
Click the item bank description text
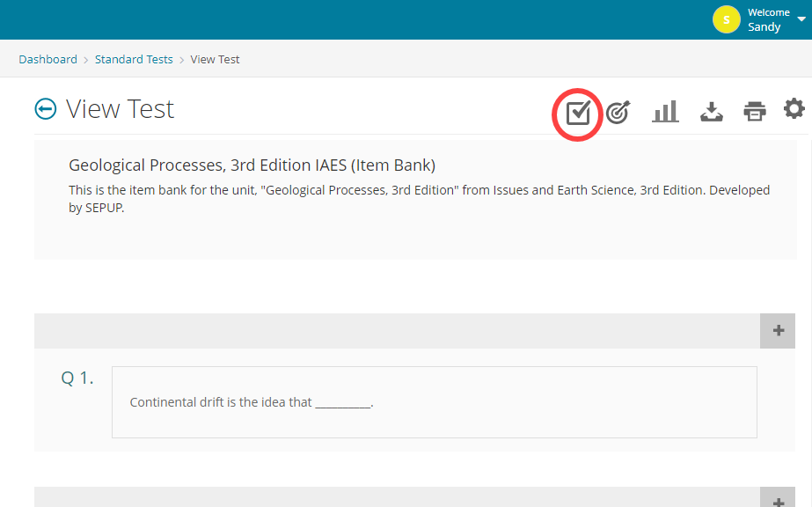[419, 200]
